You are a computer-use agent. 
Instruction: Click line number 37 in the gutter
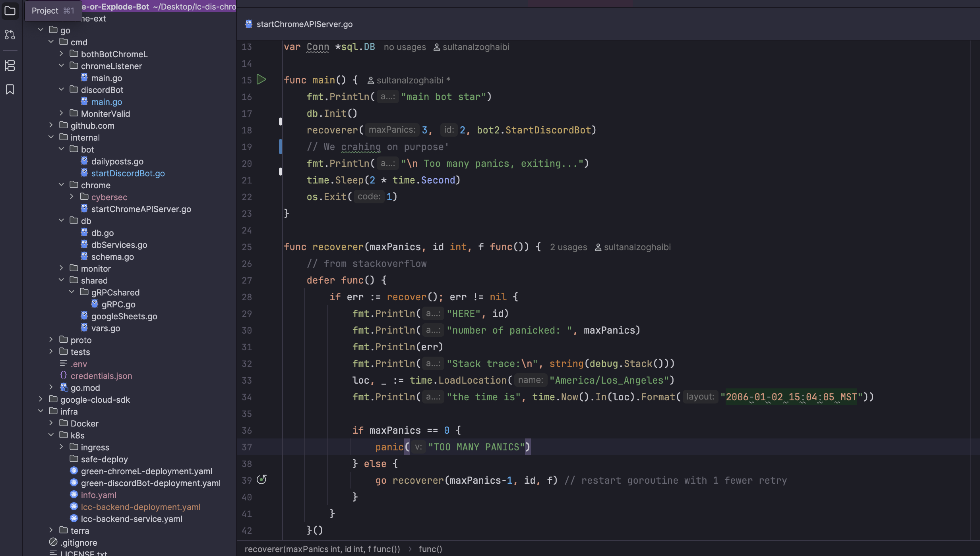pos(247,447)
